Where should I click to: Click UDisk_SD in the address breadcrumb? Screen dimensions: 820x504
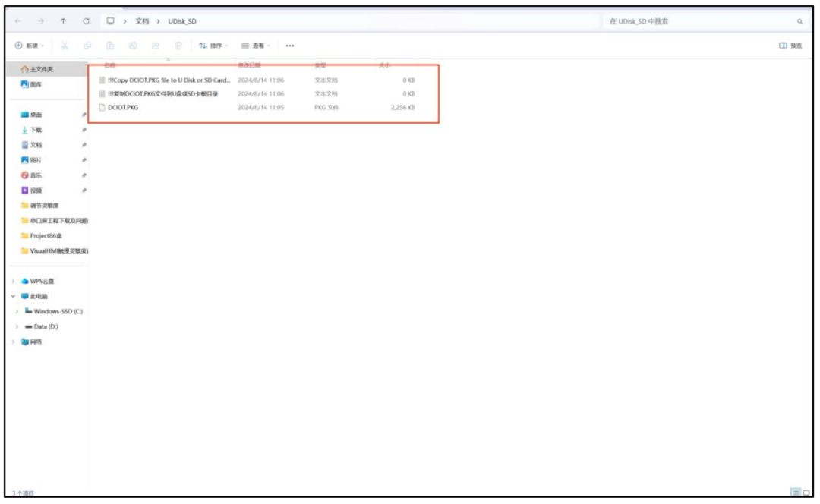(182, 21)
